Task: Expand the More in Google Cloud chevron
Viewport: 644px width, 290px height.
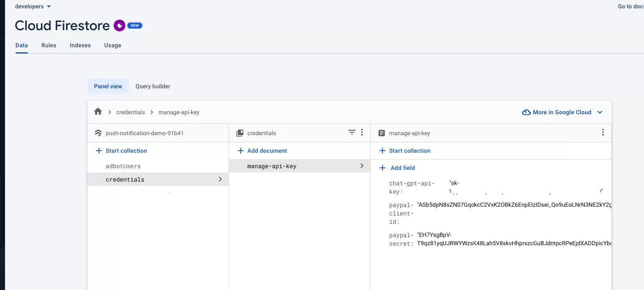Action: [x=600, y=112]
